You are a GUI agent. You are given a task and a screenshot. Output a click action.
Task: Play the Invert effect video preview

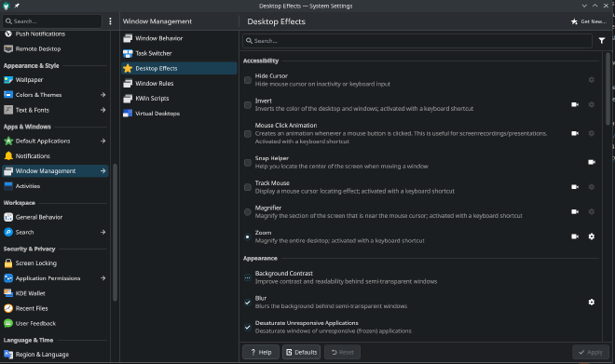tap(575, 104)
